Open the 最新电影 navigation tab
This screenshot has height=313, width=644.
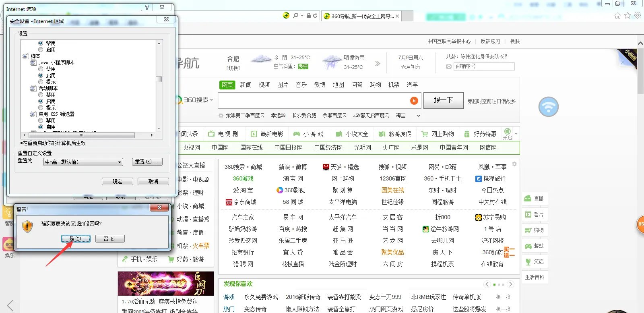(x=267, y=134)
